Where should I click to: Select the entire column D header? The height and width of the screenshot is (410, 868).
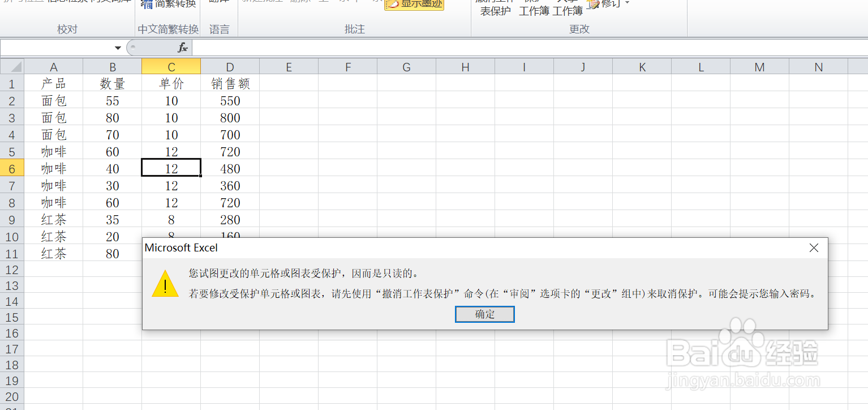click(x=230, y=67)
